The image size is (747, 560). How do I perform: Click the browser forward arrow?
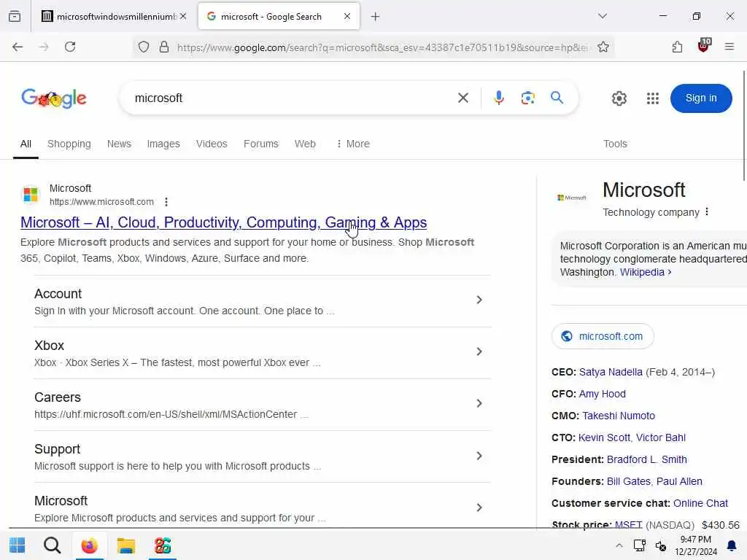pyautogui.click(x=44, y=47)
